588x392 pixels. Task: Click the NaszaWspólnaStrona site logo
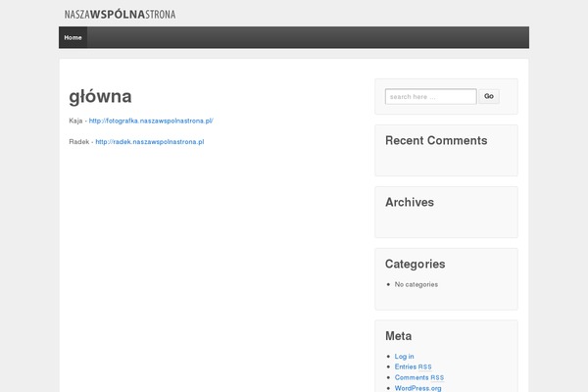(x=120, y=14)
